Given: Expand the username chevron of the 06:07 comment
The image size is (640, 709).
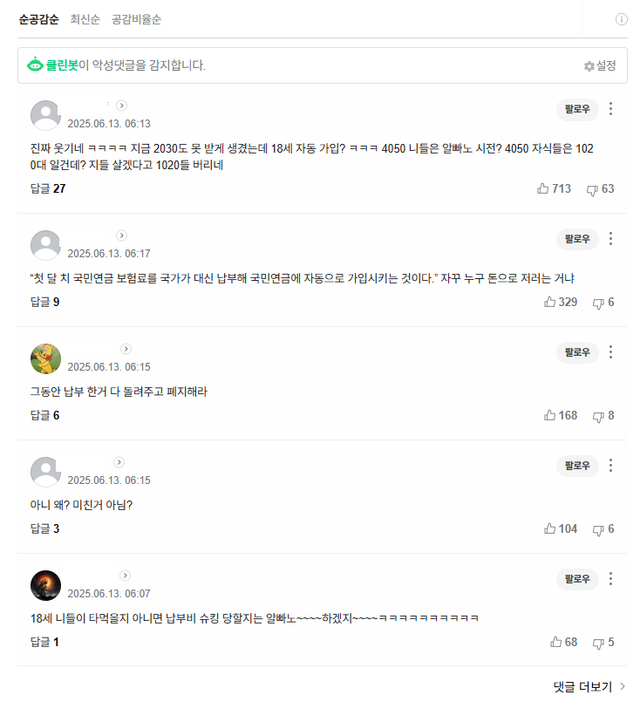Looking at the screenshot, I should 125,576.
